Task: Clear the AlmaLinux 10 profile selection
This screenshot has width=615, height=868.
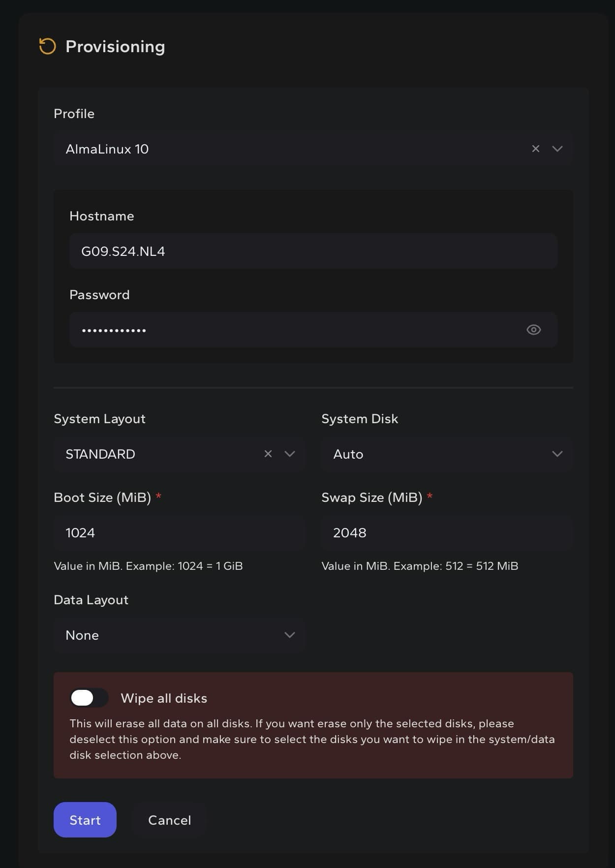Action: pos(536,149)
